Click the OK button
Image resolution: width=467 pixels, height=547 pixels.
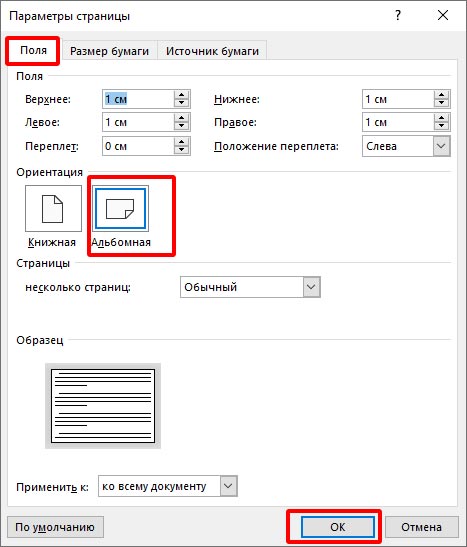click(338, 527)
